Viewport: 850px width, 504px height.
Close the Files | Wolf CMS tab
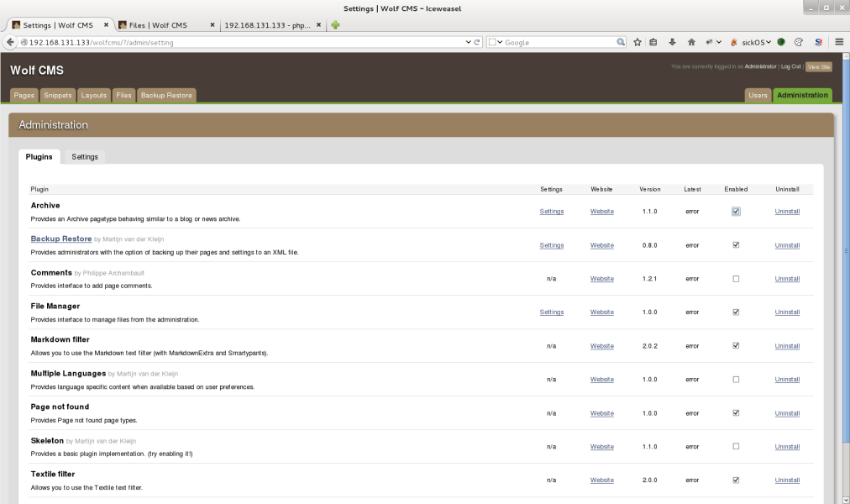coord(212,25)
